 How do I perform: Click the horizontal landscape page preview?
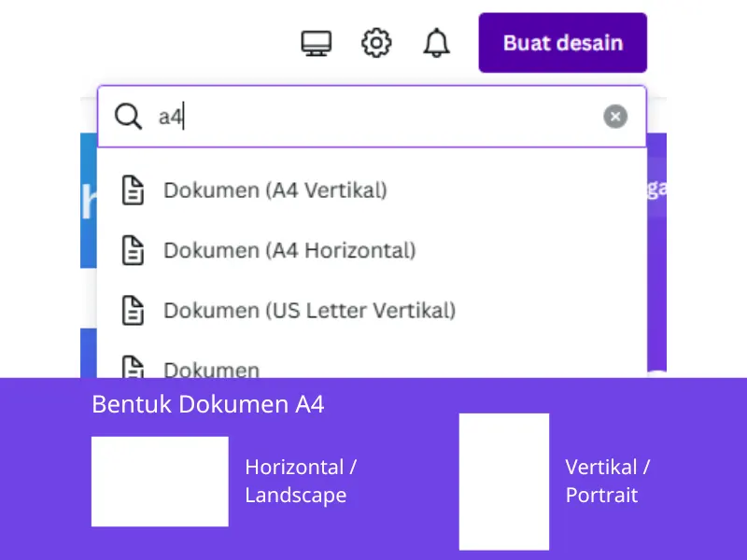tap(159, 482)
